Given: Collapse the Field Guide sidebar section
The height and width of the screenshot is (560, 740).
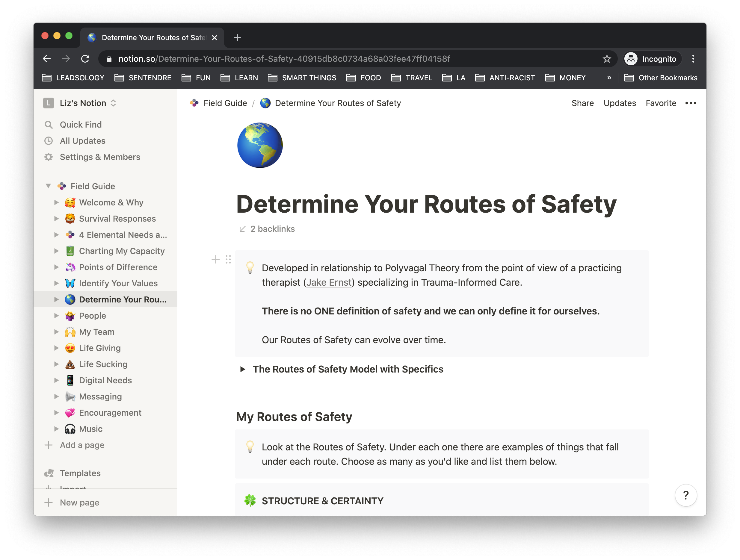Looking at the screenshot, I should click(x=48, y=186).
